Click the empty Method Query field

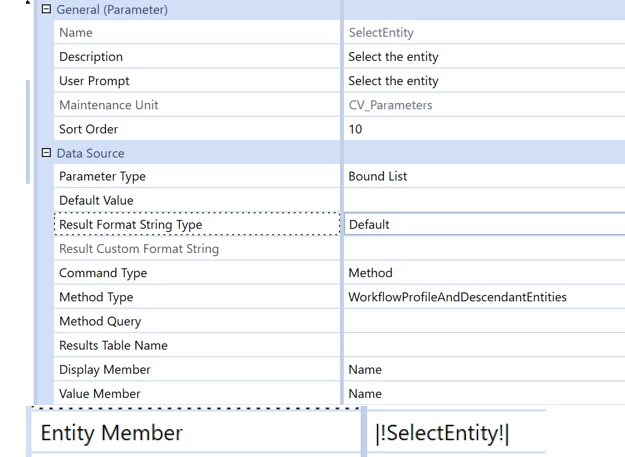(x=484, y=321)
